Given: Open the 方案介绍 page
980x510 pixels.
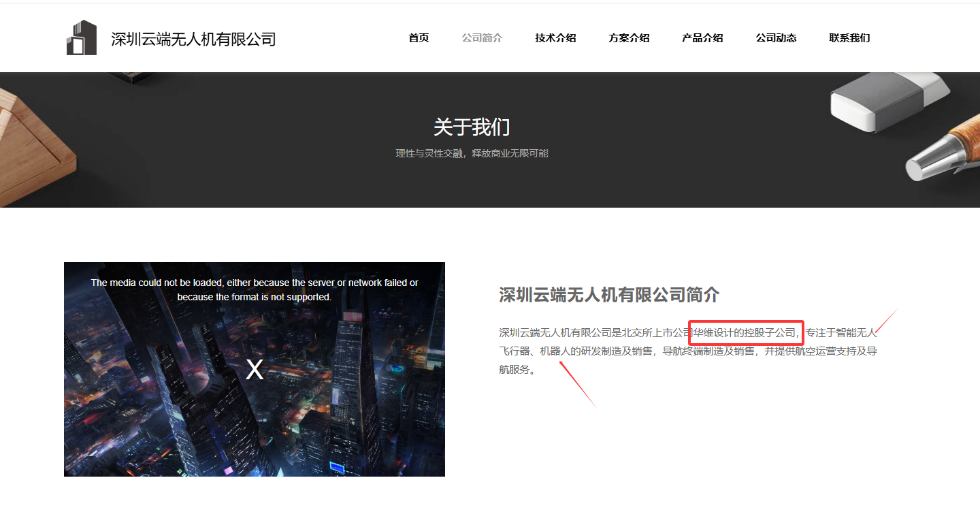Looking at the screenshot, I should (629, 38).
